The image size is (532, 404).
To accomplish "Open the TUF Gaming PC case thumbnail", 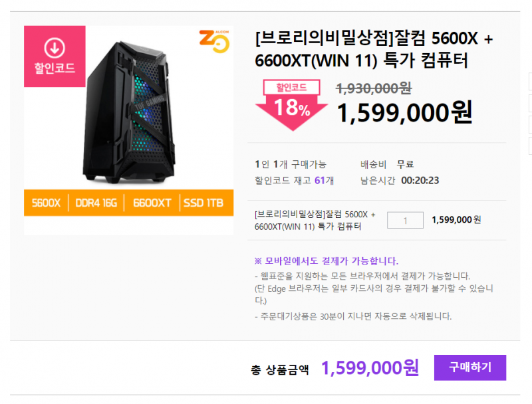I will pos(129,112).
